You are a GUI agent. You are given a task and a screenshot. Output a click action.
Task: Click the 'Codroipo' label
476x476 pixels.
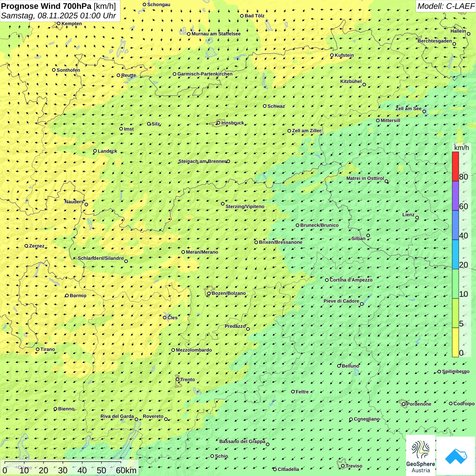(464, 404)
